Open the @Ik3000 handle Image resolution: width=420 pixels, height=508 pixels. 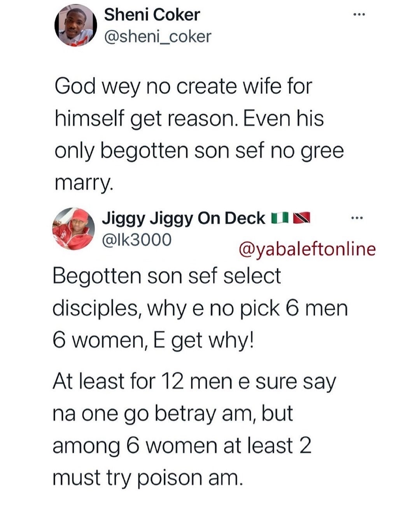click(x=136, y=240)
